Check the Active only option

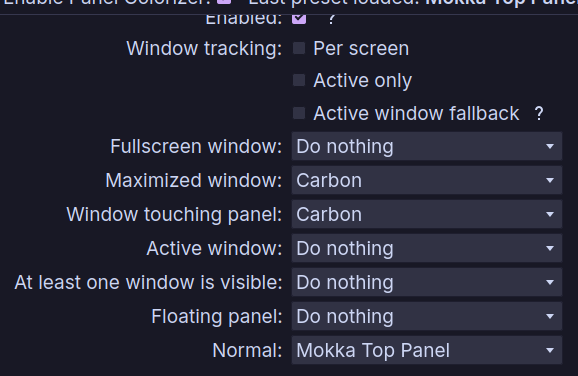coord(299,80)
